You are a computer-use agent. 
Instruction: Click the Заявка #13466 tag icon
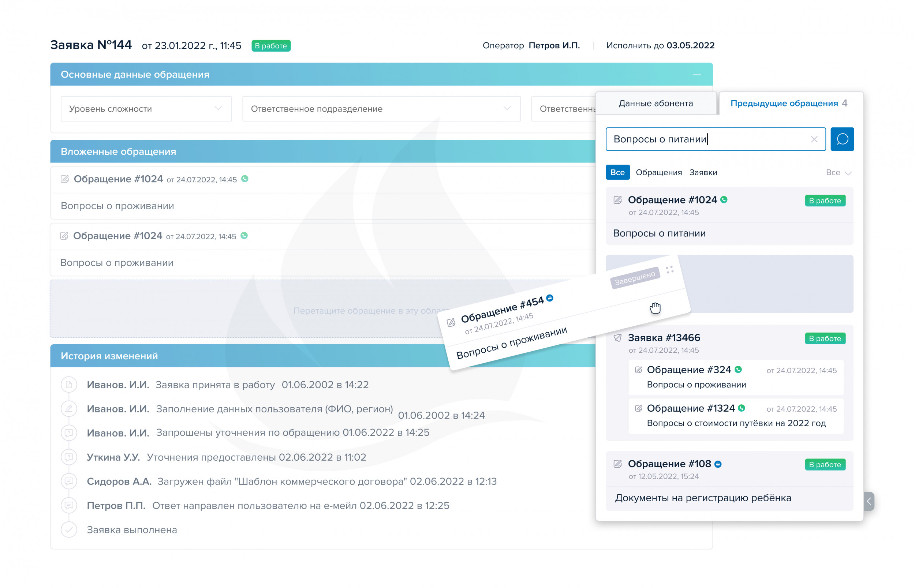click(617, 338)
